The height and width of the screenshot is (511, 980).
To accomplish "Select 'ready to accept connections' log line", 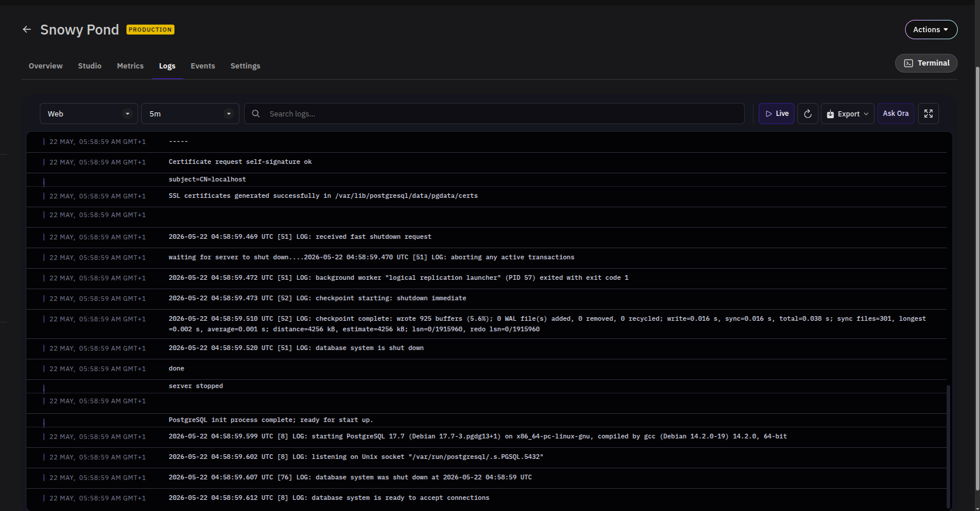I will (x=486, y=498).
